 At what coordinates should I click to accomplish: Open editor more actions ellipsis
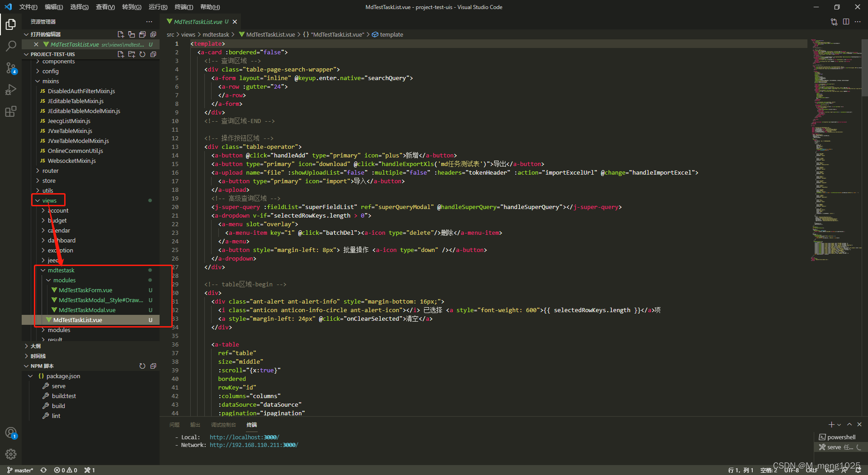click(858, 22)
